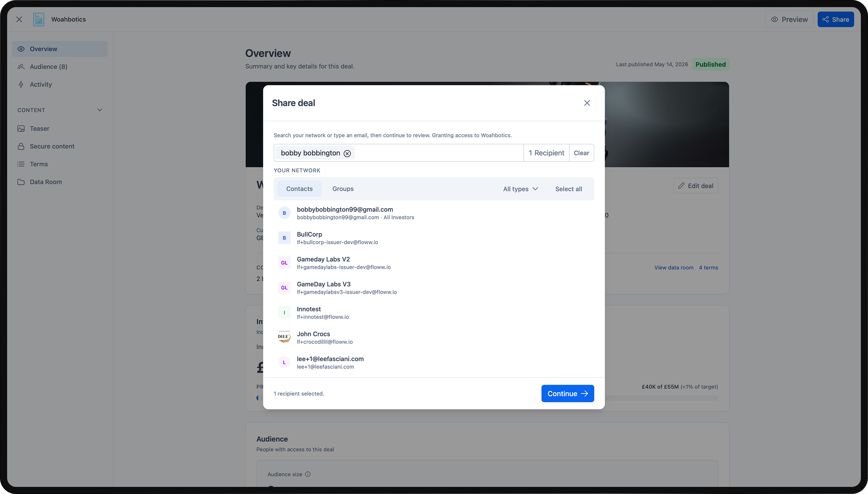The width and height of the screenshot is (868, 494).
Task: Select the BullCorp contact
Action: point(434,238)
